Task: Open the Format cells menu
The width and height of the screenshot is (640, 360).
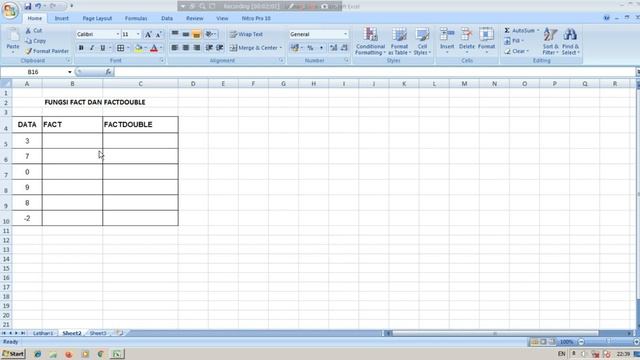Action: (x=486, y=40)
